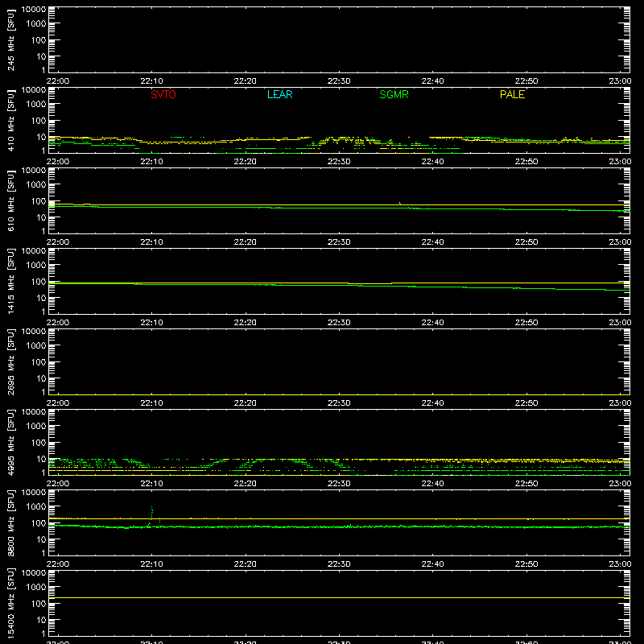Click the 22:40 tick label under the 2695 MHz plot
644x644 pixels.
pos(432,403)
